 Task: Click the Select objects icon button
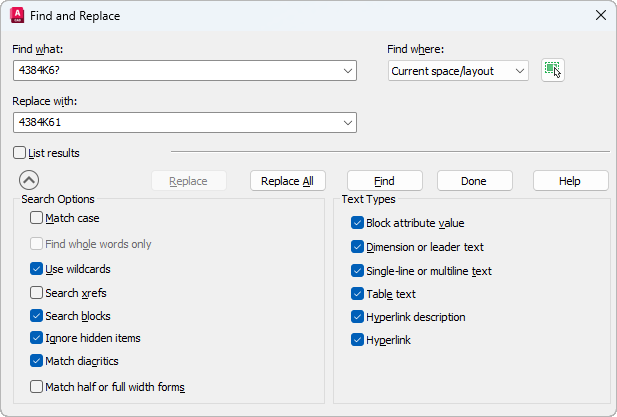tap(552, 70)
